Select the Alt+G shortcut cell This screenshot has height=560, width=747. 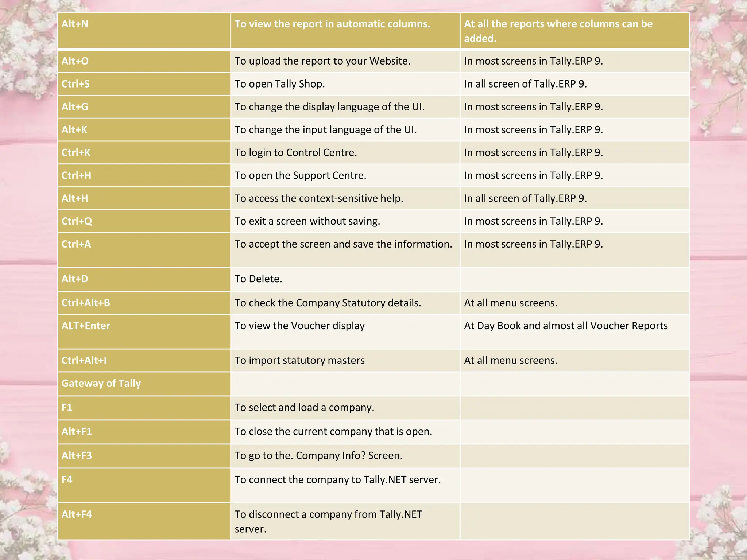(x=144, y=107)
